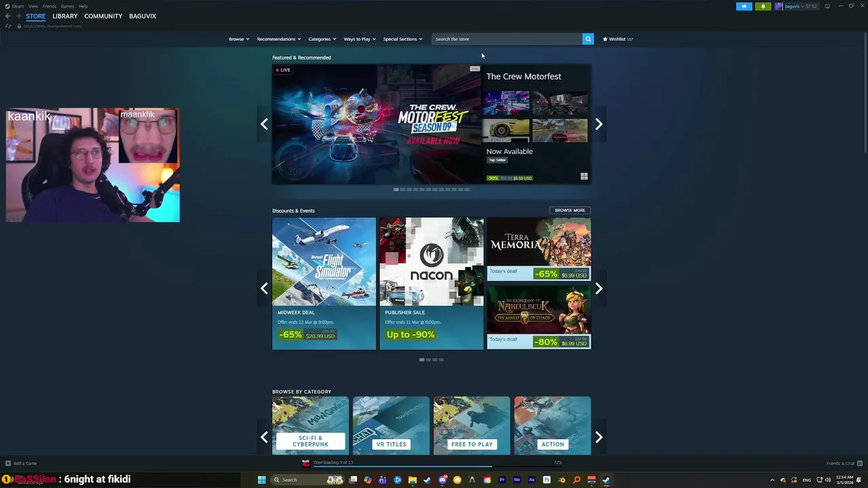Click the plus icon beside Add a Game
Screen dimensions: 868x488
tap(8, 464)
